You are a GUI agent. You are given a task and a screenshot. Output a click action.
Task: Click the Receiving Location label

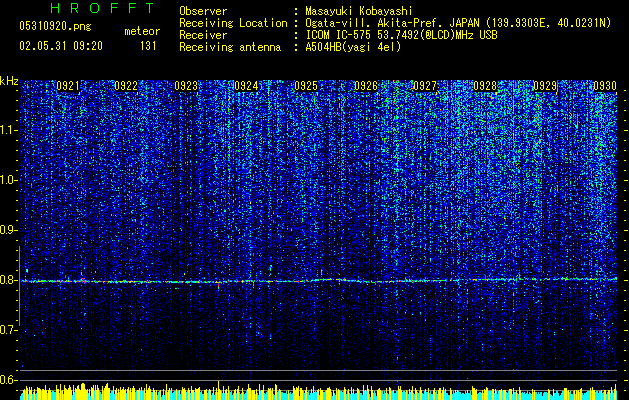(x=233, y=23)
